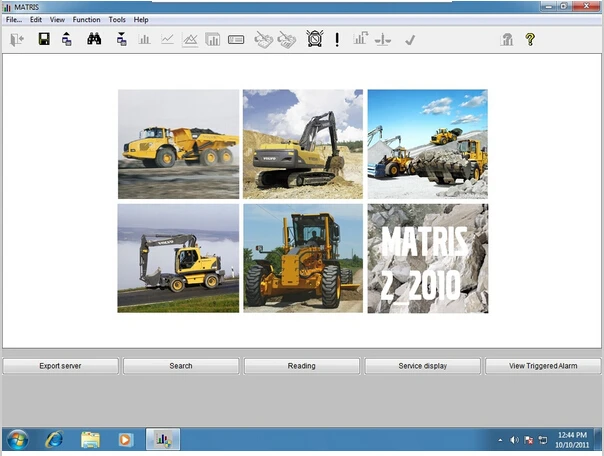Screen dimensions: 604x456
Task: Show hidden tray icons arrow
Action: tap(500, 440)
